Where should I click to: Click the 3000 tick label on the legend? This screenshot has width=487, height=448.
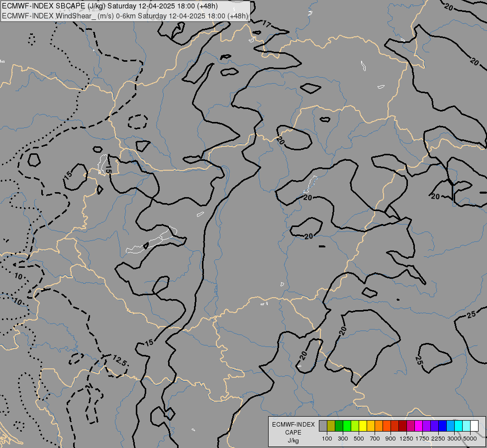coord(454,439)
